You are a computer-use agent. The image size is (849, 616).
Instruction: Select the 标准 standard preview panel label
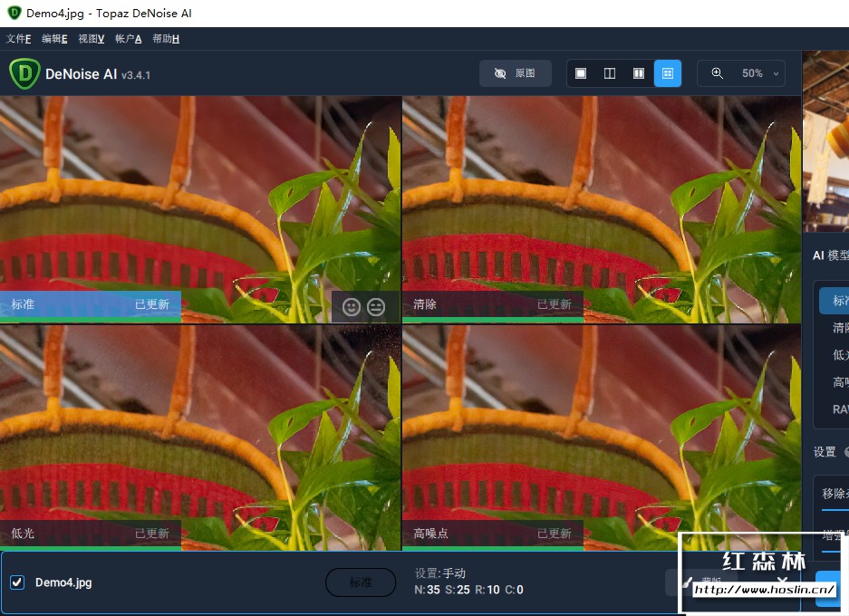coord(23,304)
